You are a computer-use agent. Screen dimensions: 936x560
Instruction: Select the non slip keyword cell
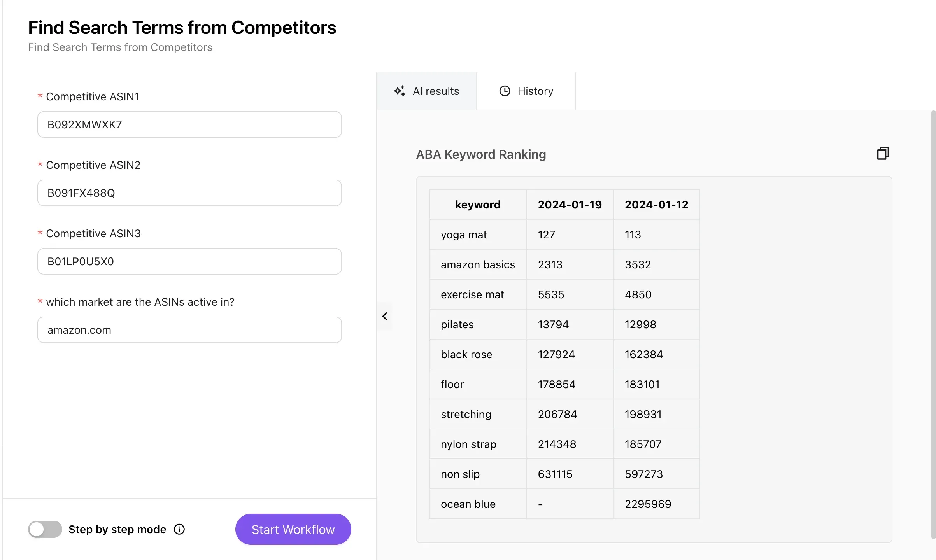(x=460, y=474)
